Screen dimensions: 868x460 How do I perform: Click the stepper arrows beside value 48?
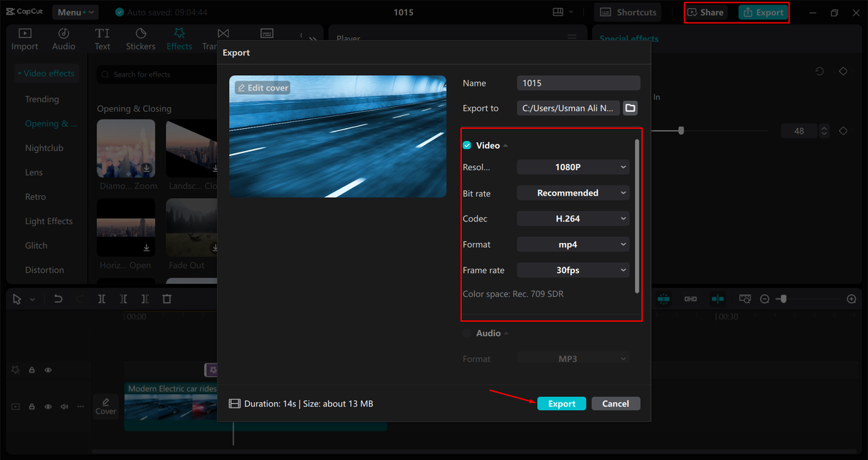(x=824, y=131)
